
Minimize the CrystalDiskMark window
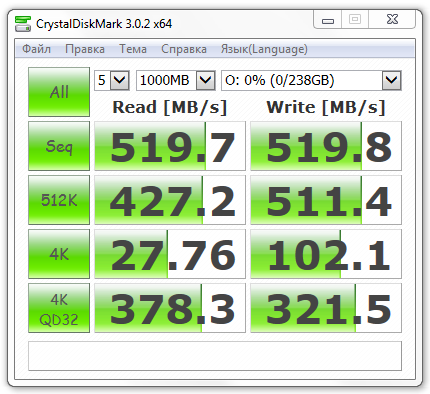tap(328, 21)
